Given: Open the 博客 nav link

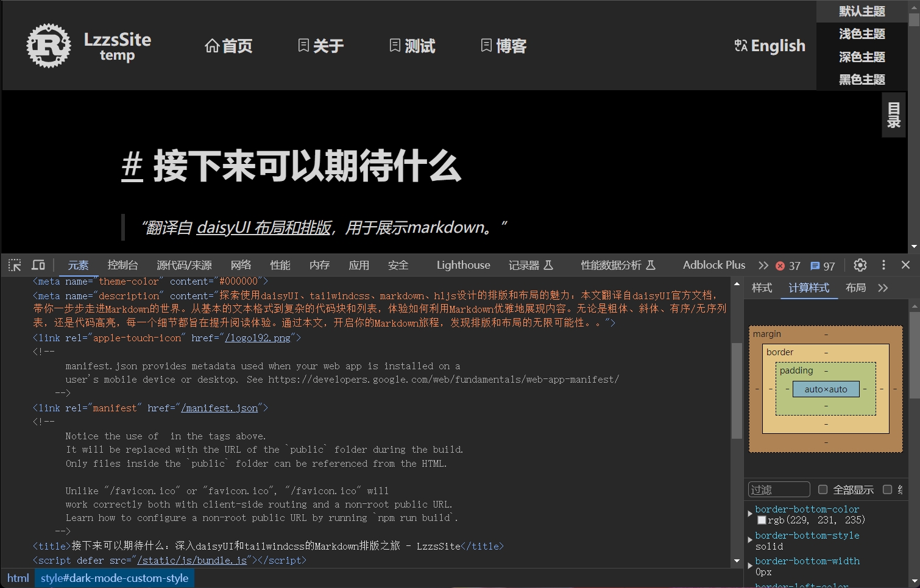Looking at the screenshot, I should click(x=504, y=46).
